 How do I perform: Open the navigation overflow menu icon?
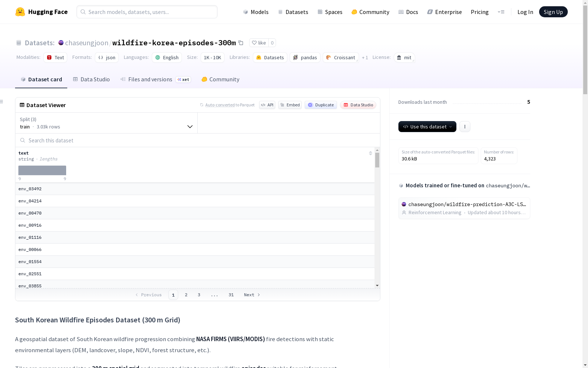[501, 12]
